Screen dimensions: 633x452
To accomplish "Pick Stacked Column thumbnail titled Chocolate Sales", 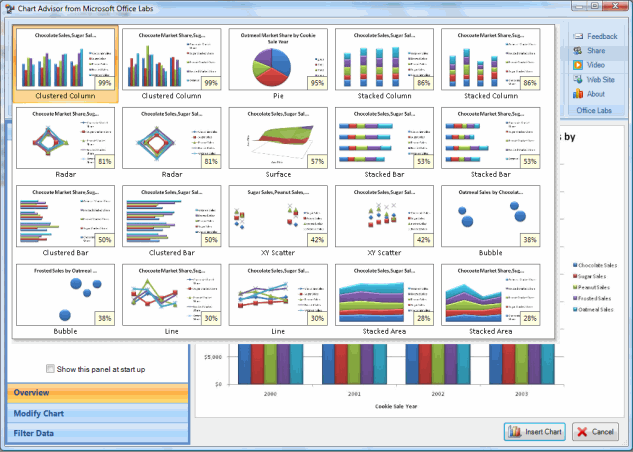I will tap(384, 59).
